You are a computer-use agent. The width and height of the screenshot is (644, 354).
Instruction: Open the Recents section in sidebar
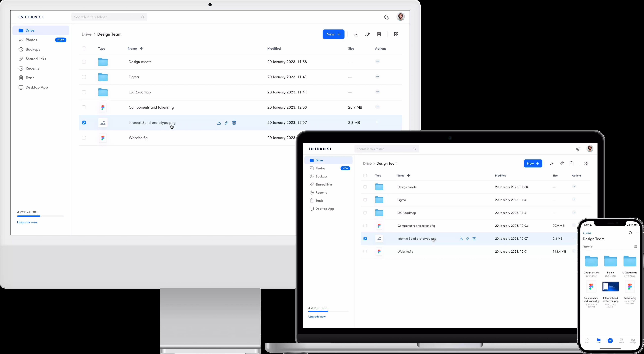click(x=33, y=68)
